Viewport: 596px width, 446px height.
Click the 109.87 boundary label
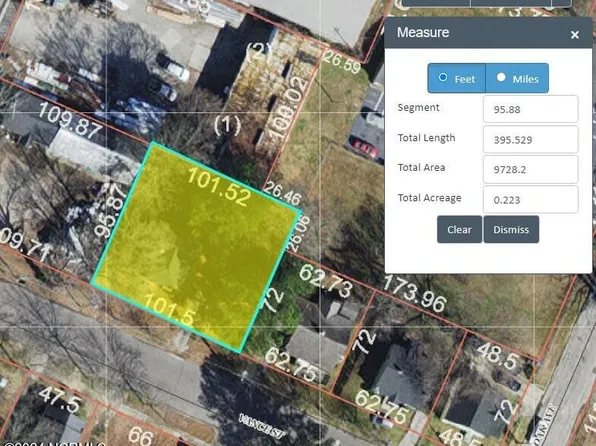pos(70,120)
